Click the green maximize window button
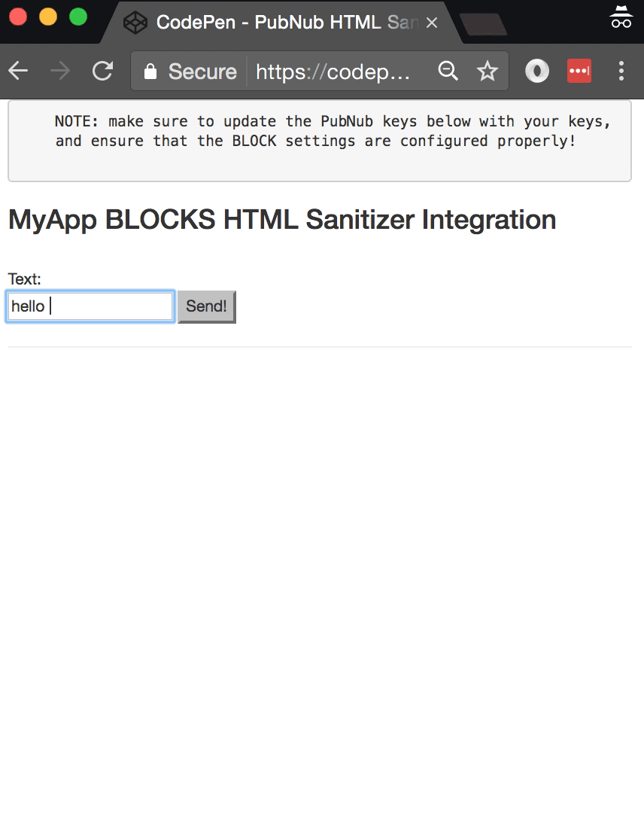The image size is (644, 822). pyautogui.click(x=78, y=17)
